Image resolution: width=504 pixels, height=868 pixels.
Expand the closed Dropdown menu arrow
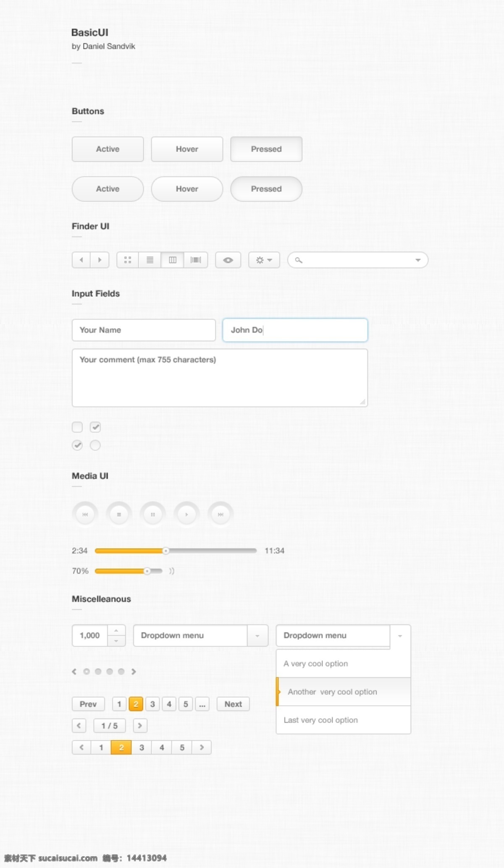[257, 636]
